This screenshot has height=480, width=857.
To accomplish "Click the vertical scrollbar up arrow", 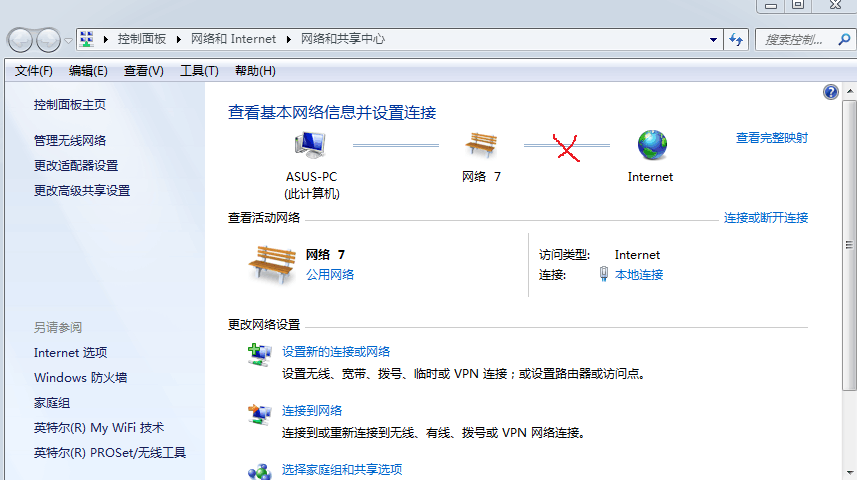I will (x=849, y=91).
